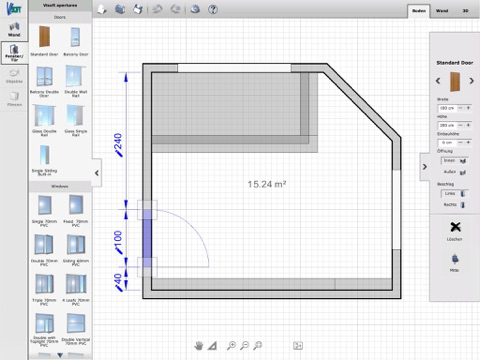480x360 pixels.
Task: Choose the Glass Double Rail door
Action: pos(44,116)
